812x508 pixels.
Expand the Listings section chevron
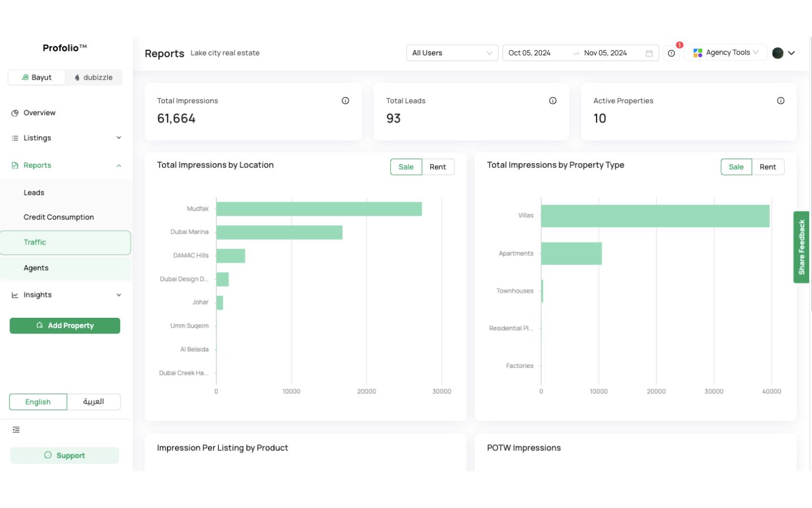click(x=118, y=138)
